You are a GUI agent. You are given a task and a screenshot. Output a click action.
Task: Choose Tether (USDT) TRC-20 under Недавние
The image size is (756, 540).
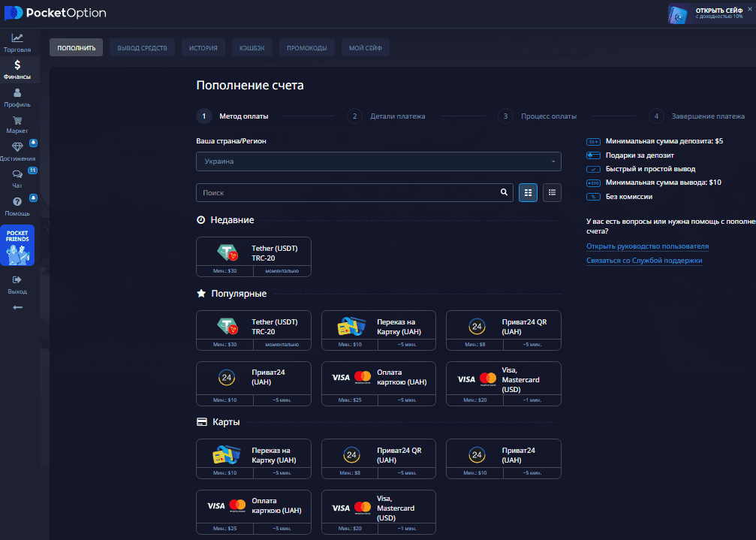pyautogui.click(x=254, y=257)
